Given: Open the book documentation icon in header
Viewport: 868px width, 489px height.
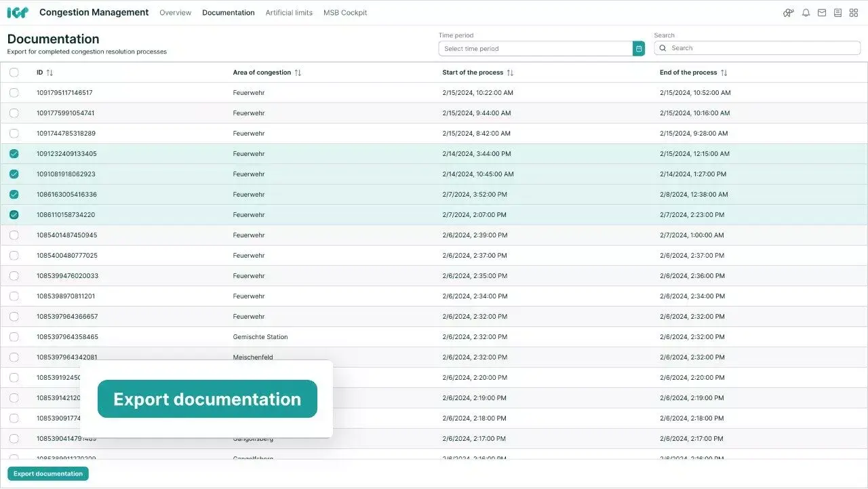Looking at the screenshot, I should tap(837, 12).
